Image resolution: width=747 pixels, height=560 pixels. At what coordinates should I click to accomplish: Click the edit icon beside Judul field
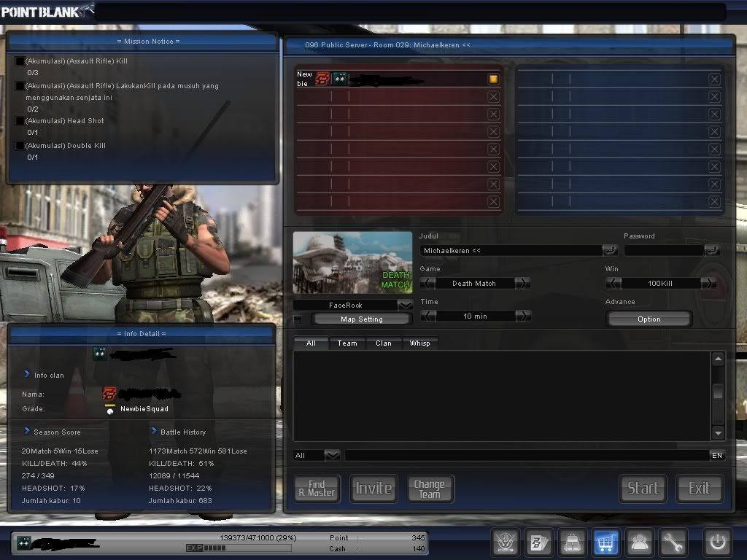pos(610,250)
